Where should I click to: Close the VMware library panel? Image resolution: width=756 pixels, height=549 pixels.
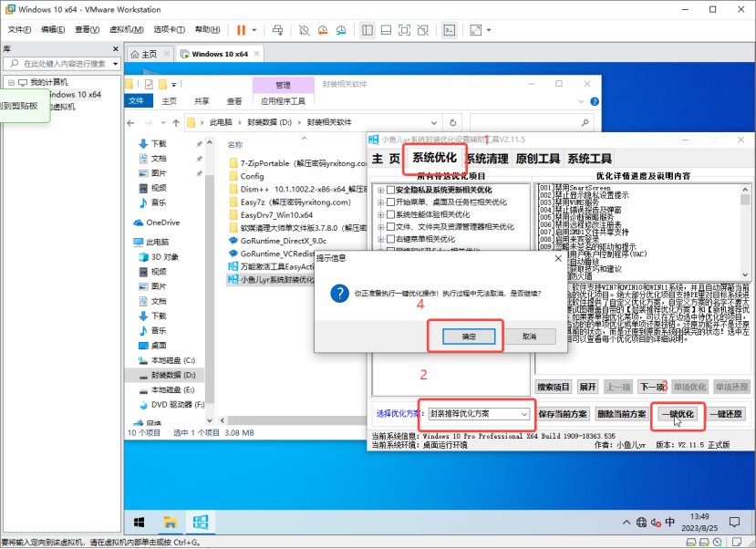tap(115, 48)
